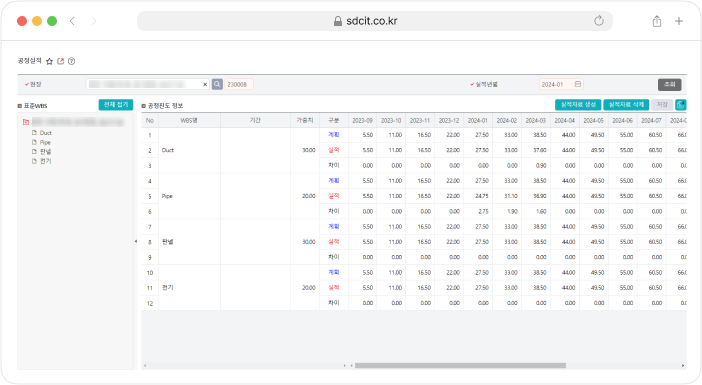Click the favorite star icon beside page title
Viewport: 702px width, 385px height.
[50, 61]
